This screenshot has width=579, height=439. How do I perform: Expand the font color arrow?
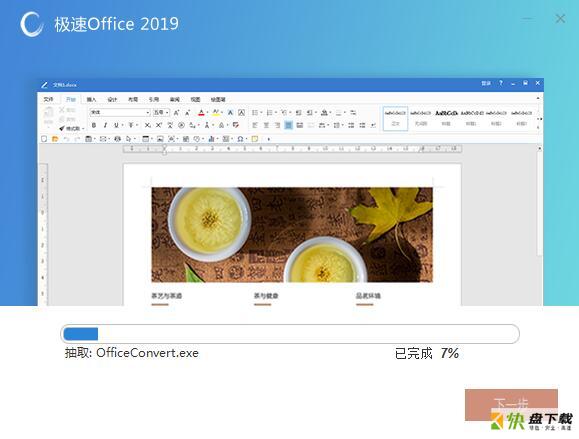(x=207, y=113)
